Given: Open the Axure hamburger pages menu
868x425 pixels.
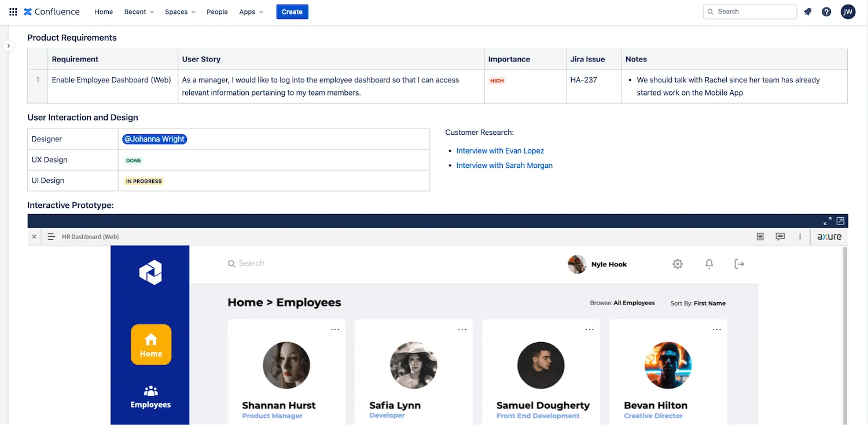Looking at the screenshot, I should [x=51, y=237].
